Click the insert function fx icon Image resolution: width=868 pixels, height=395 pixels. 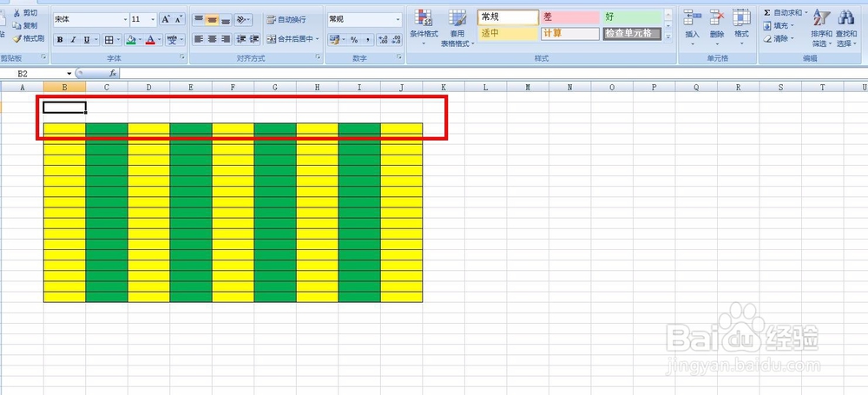pyautogui.click(x=112, y=73)
